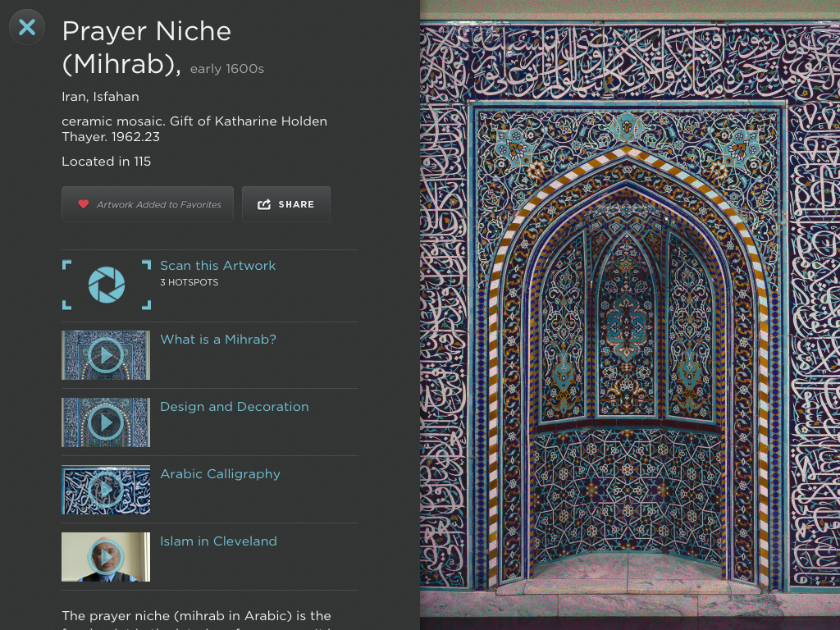
Task: Play the What is a Mihrab video thumbnail
Action: (x=106, y=355)
